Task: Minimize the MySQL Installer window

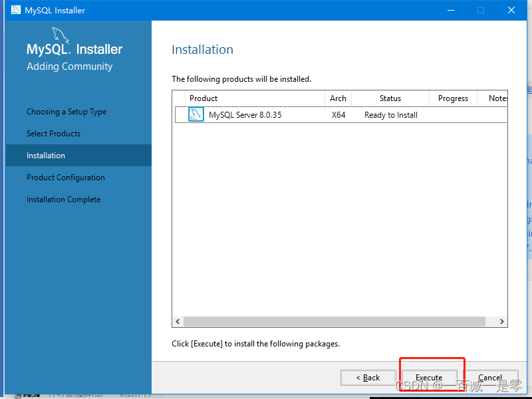Action: click(x=451, y=10)
